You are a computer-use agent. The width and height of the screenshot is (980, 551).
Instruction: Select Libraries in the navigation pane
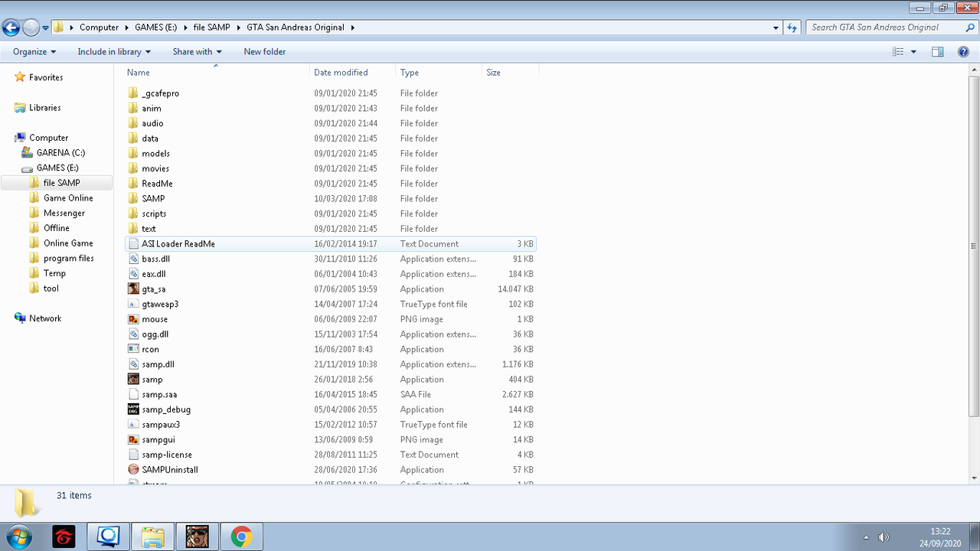[x=44, y=108]
